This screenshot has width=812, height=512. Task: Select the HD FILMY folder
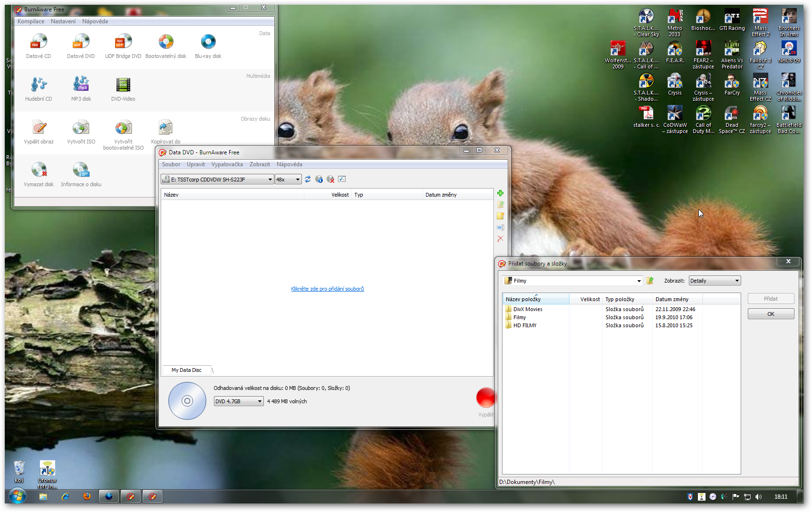pyautogui.click(x=524, y=325)
